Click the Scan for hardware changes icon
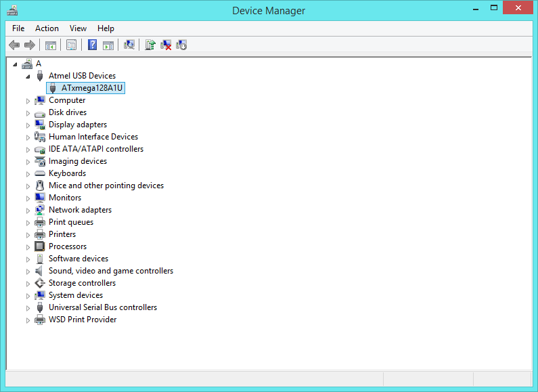This screenshot has width=538, height=392. tap(129, 45)
